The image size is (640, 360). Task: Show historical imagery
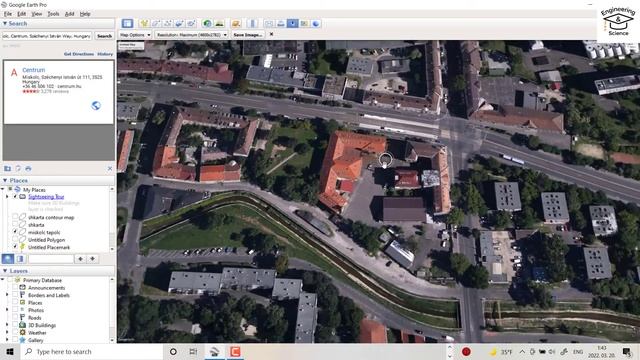coord(207,24)
